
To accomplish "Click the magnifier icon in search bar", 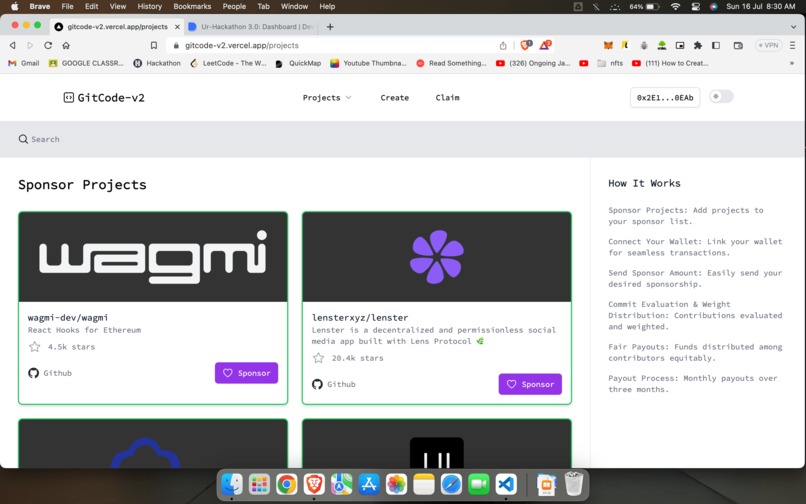I will (x=23, y=139).
